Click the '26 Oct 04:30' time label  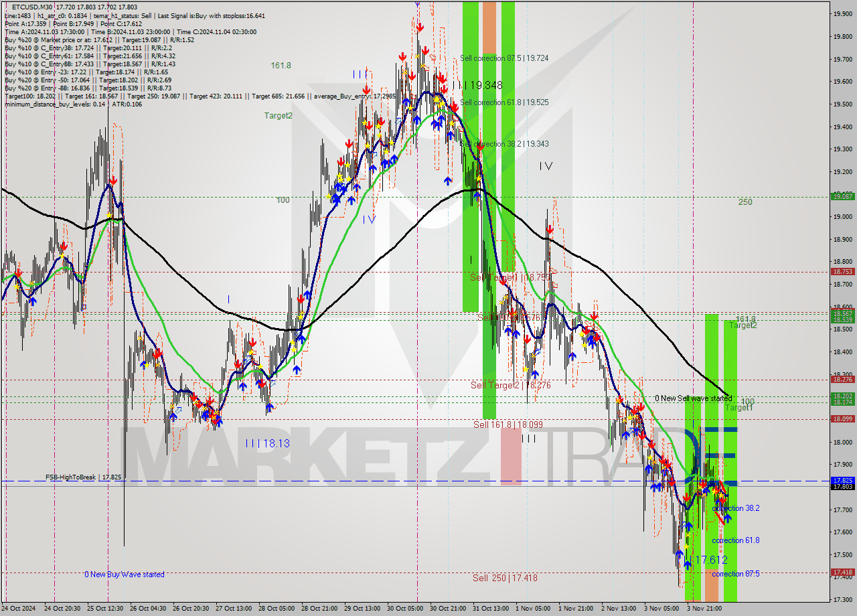click(148, 609)
